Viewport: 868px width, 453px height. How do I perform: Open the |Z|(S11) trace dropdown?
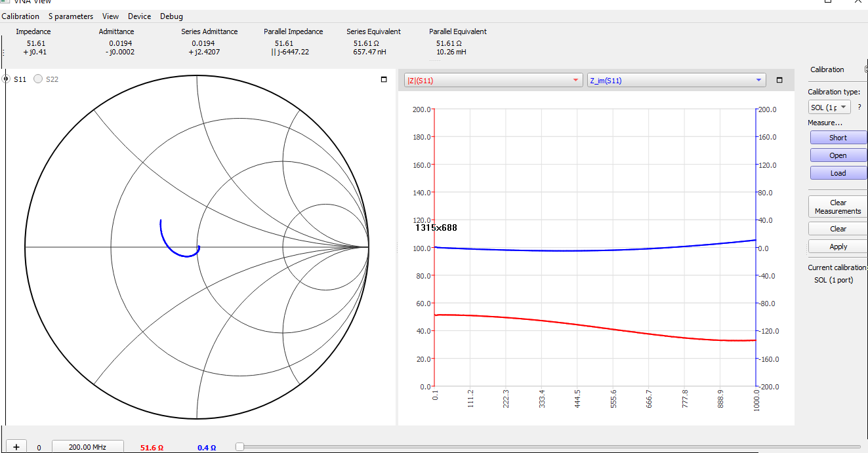[493, 81]
